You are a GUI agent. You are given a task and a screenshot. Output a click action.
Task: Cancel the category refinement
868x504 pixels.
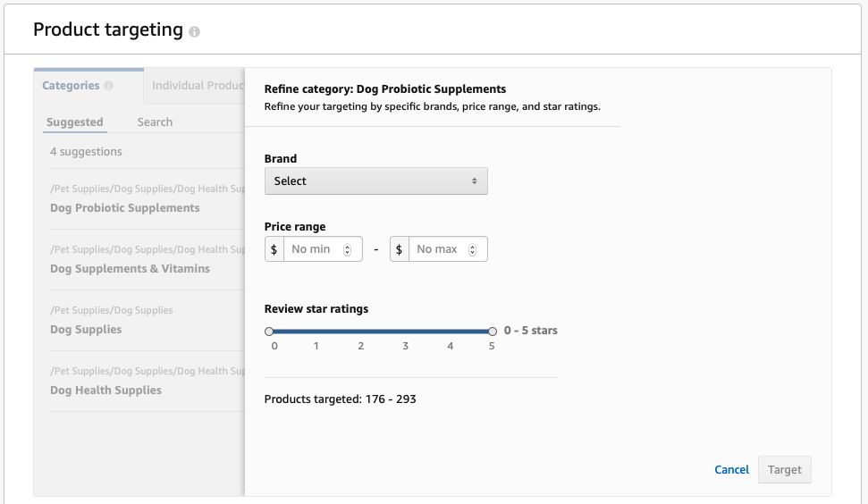(731, 470)
